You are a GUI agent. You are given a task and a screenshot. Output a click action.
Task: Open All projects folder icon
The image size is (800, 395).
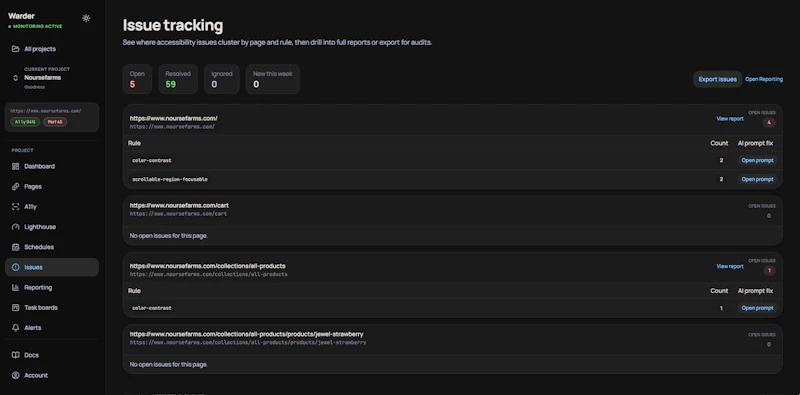click(x=15, y=49)
